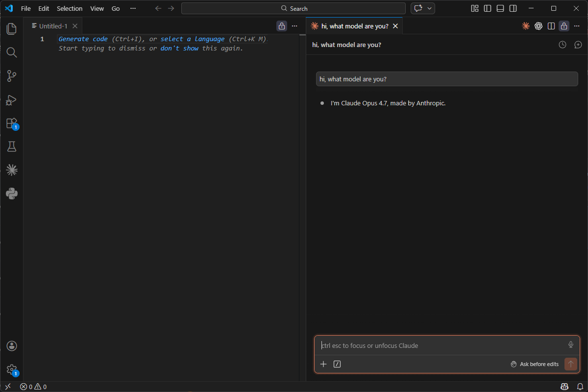
Task: Open the notifications bell in status bar
Action: [x=580, y=387]
